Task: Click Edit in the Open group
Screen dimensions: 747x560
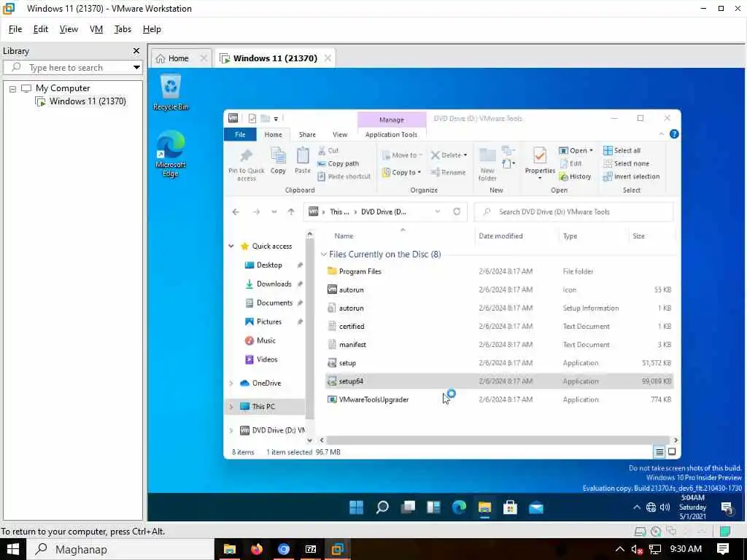Action: pyautogui.click(x=570, y=164)
